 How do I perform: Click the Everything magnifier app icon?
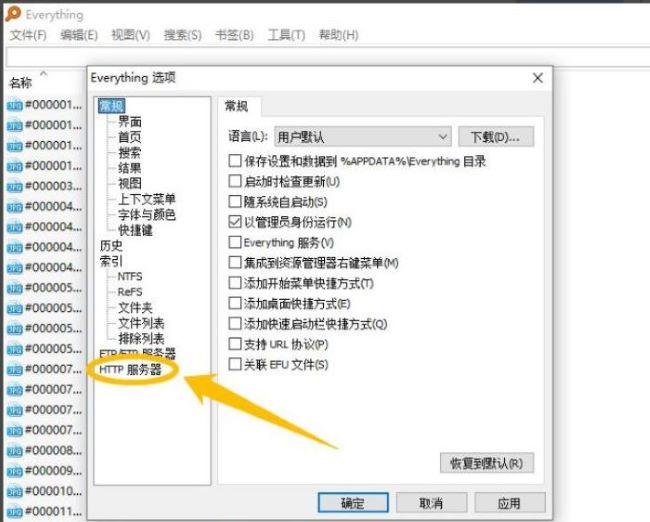(13, 14)
